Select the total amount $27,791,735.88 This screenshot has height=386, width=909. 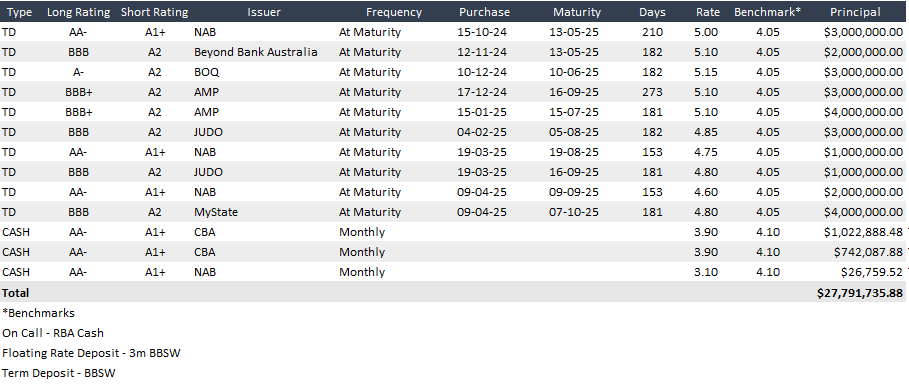860,293
